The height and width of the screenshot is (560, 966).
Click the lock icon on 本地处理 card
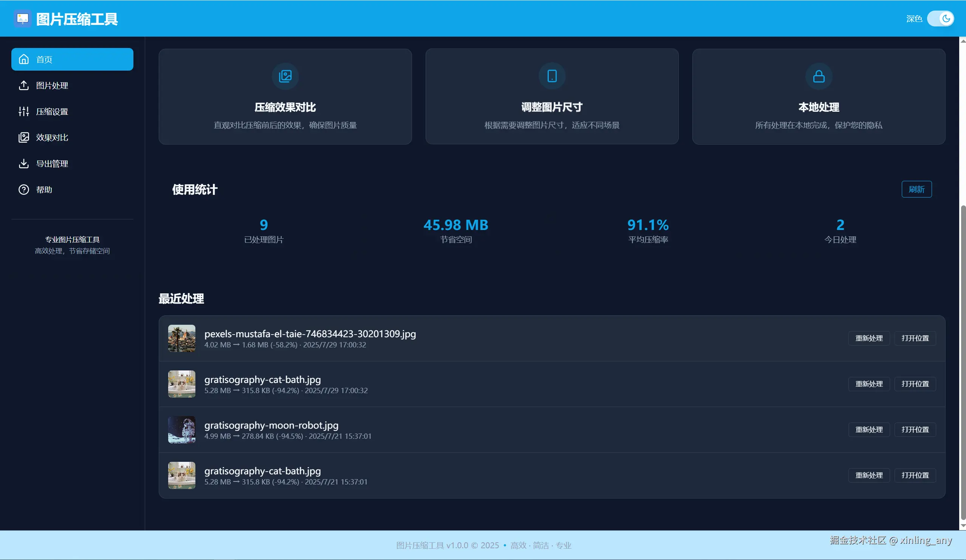pos(819,76)
